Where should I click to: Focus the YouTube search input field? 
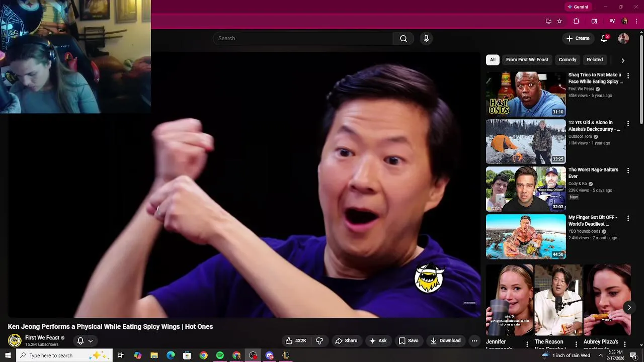[303, 39]
